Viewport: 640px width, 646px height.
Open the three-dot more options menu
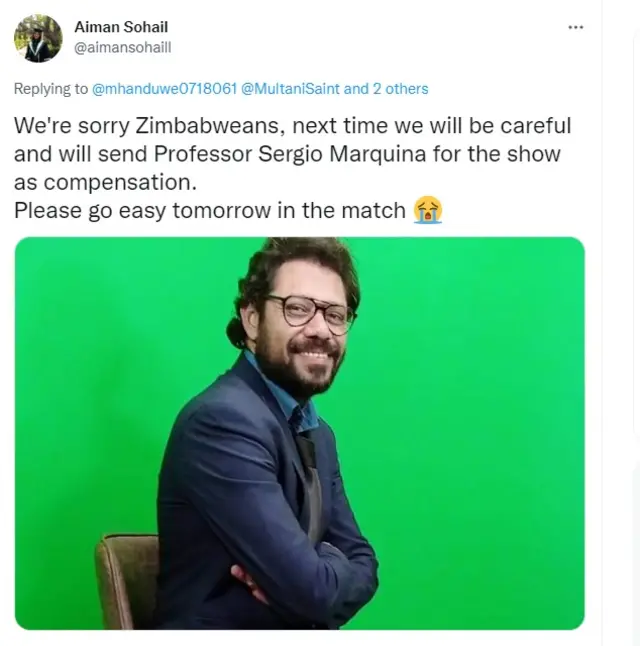575,27
